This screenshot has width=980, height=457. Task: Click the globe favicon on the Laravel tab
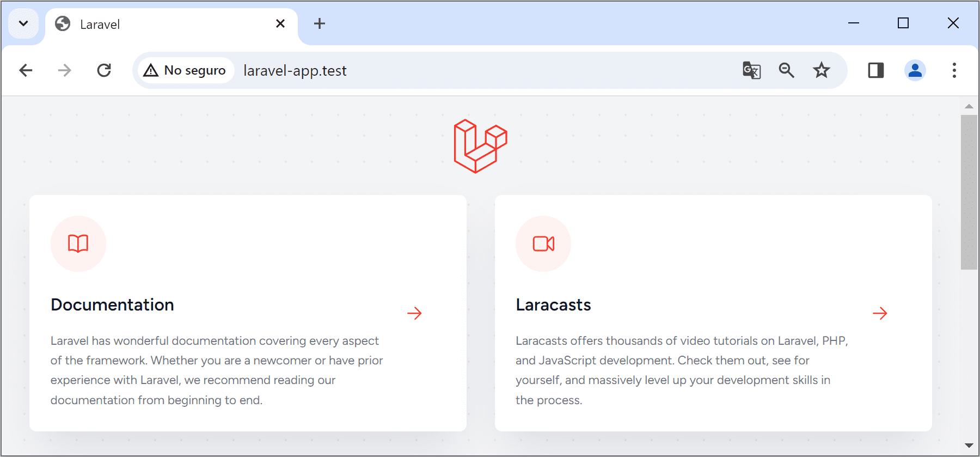click(62, 23)
